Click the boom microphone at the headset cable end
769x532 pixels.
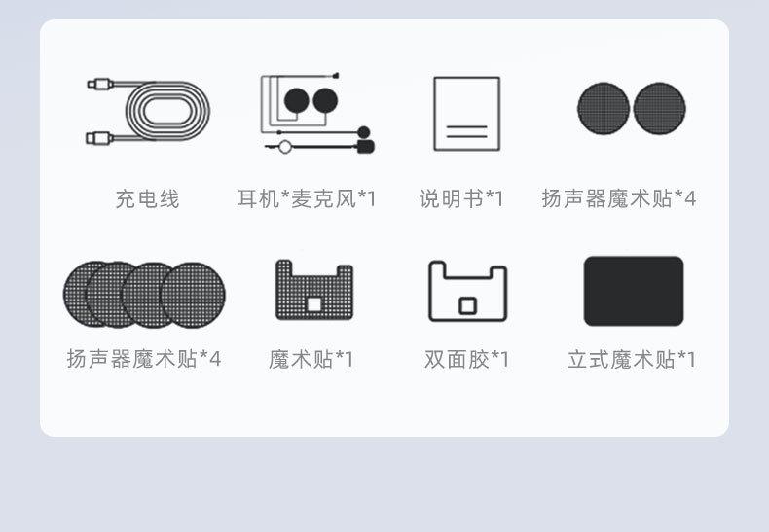point(365,146)
